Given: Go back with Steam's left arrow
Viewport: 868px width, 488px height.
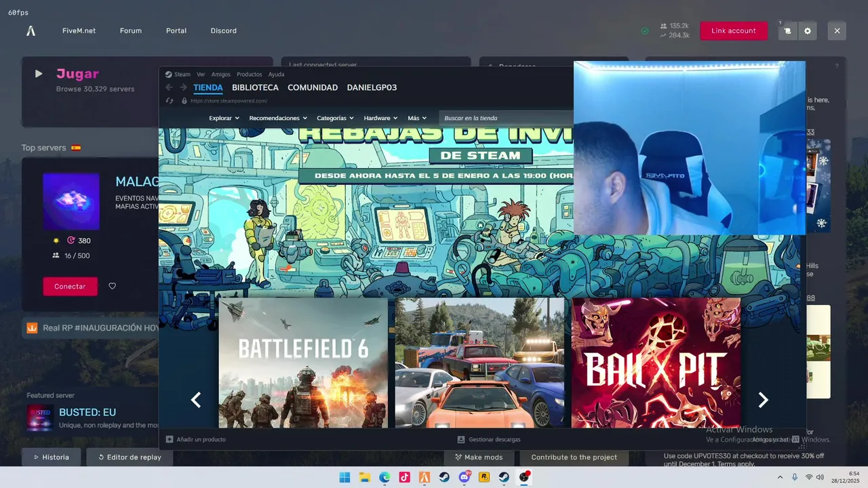Looking at the screenshot, I should 169,87.
